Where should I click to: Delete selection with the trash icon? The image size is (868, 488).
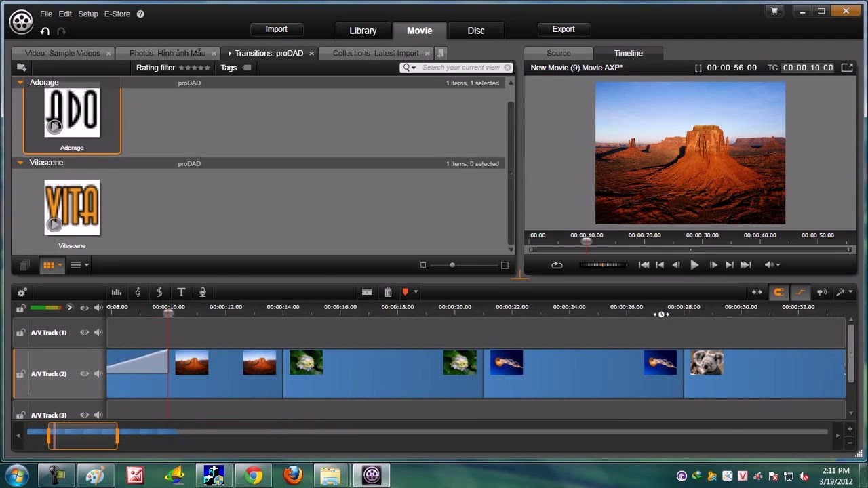pos(388,292)
